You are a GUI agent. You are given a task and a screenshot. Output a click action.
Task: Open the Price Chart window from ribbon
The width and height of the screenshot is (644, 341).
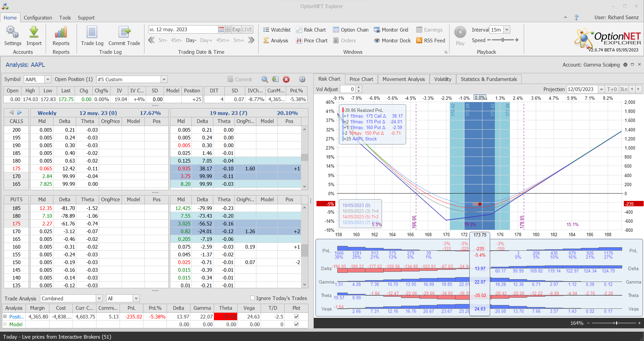(311, 41)
